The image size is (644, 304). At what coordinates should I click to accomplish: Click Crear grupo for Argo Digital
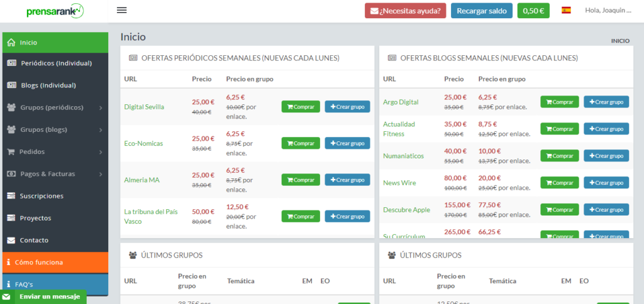point(606,102)
